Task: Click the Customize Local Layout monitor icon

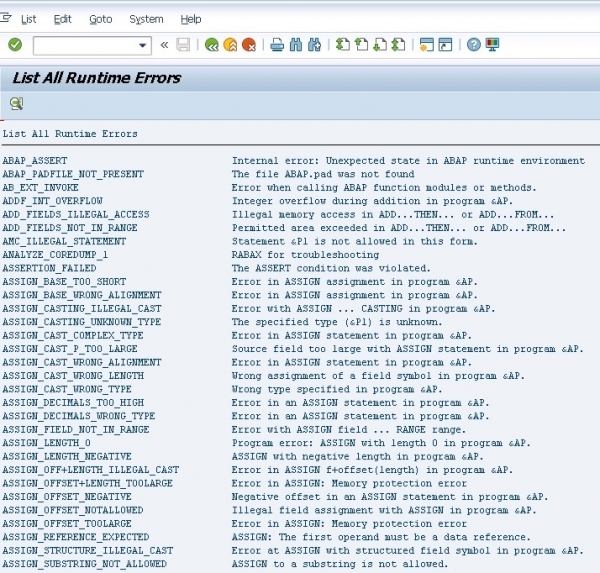Action: point(492,45)
